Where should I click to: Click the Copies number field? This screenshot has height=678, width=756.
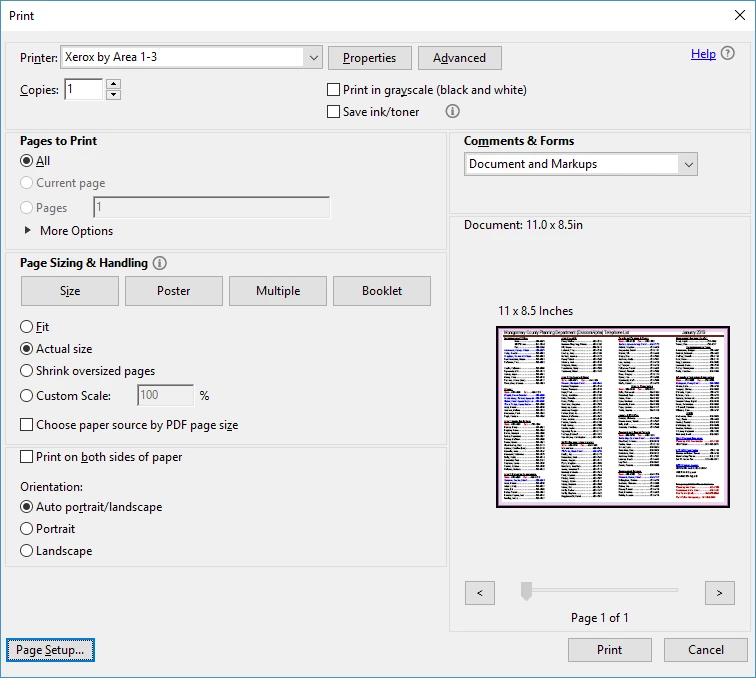click(x=83, y=89)
